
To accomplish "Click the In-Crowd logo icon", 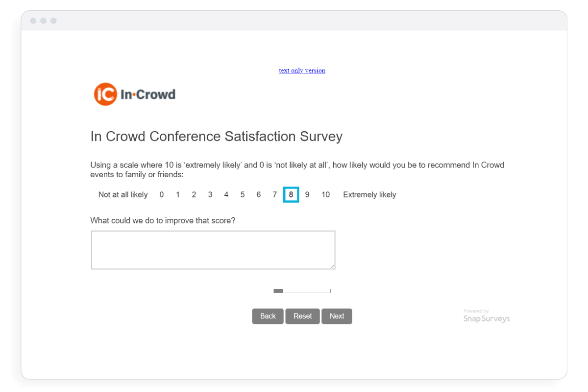I will coord(105,94).
